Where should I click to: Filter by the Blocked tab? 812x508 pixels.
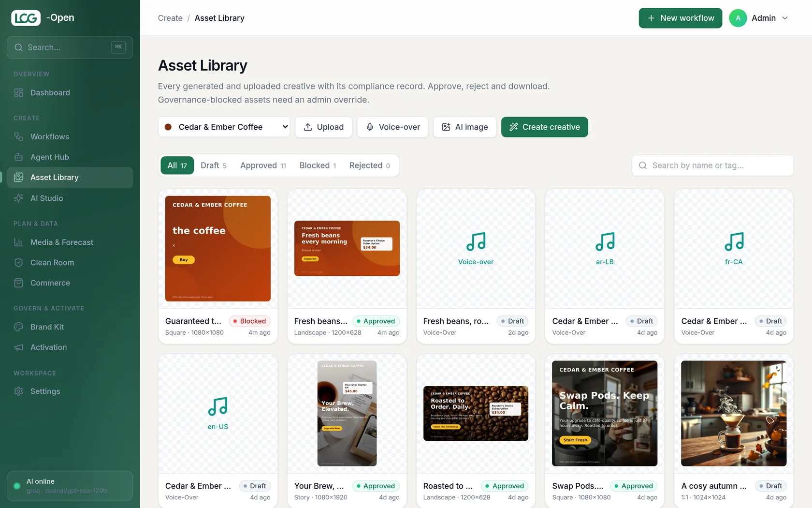click(318, 165)
